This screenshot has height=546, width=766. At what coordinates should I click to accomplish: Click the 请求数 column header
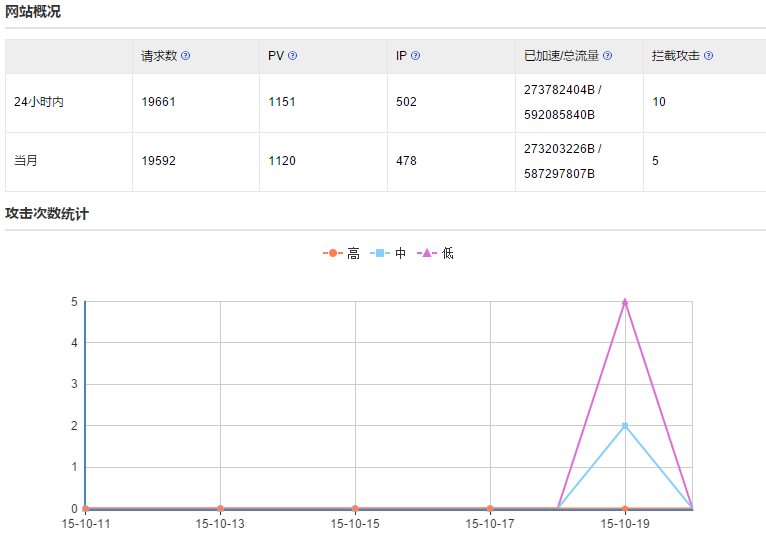coord(159,56)
